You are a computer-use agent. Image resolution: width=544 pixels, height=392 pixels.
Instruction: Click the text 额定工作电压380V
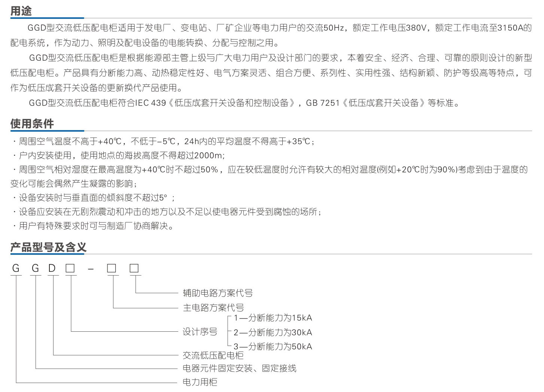tap(389, 28)
